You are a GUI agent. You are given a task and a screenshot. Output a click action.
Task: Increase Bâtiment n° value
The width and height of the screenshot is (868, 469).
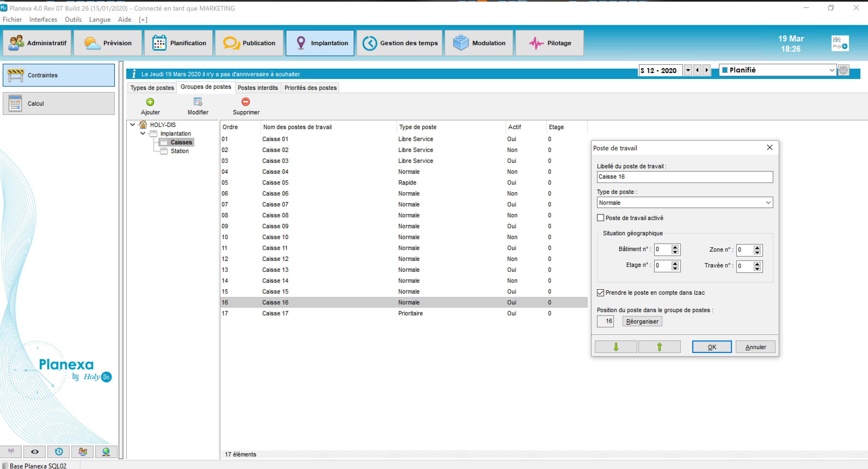click(x=675, y=247)
